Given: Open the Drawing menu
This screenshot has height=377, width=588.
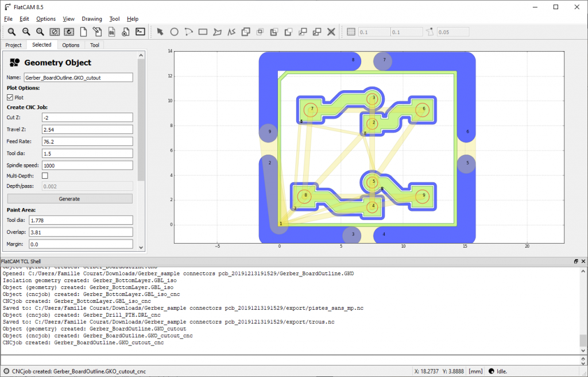Looking at the screenshot, I should [92, 19].
